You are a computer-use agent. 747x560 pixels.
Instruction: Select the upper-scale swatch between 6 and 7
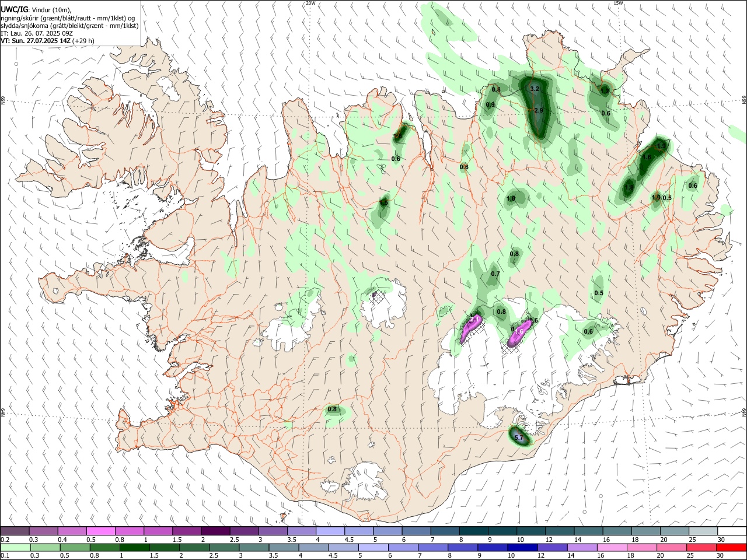pos(416,531)
